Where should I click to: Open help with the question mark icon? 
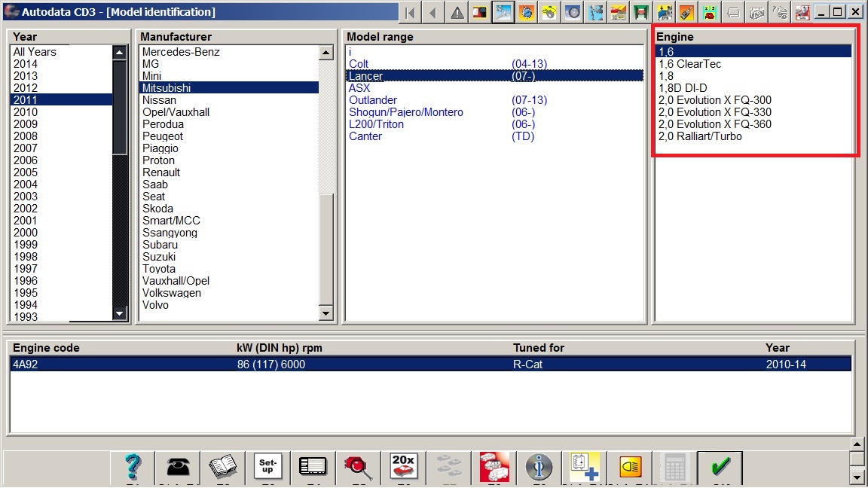(133, 468)
